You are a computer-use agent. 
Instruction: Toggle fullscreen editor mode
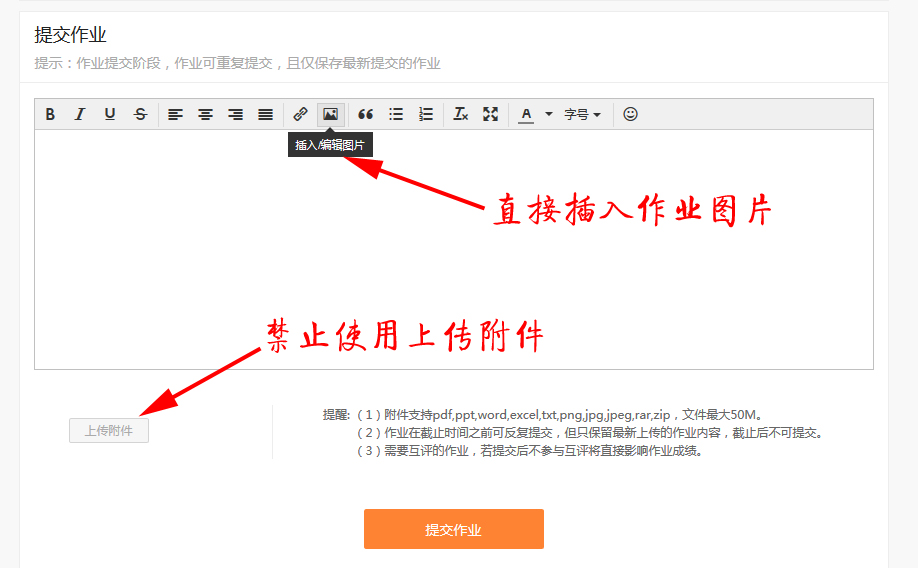click(x=491, y=114)
